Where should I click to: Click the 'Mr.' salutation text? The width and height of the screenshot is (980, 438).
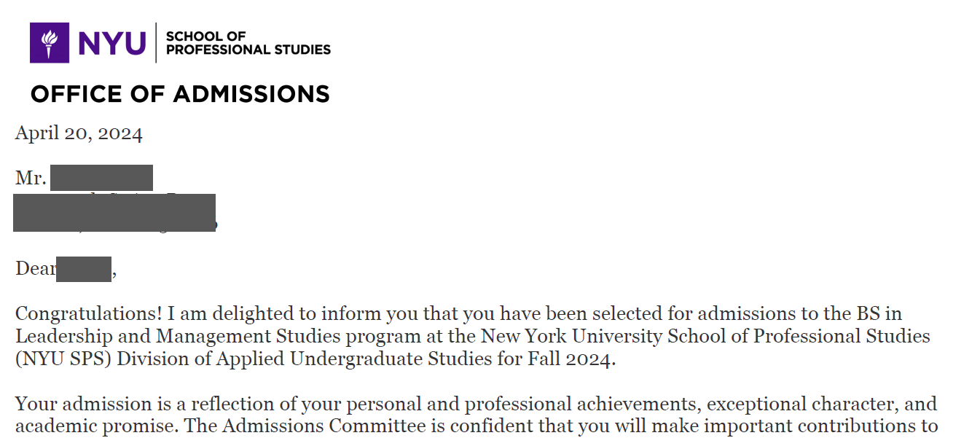tap(31, 178)
